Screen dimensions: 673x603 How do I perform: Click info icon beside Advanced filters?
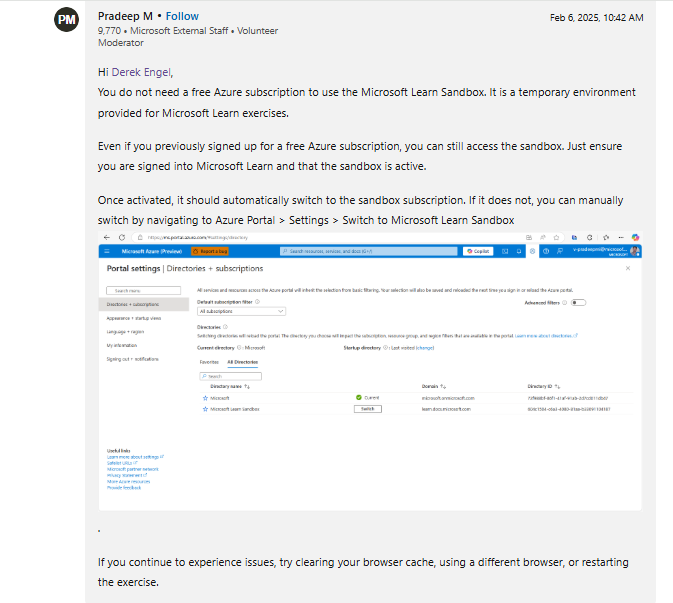pos(565,303)
